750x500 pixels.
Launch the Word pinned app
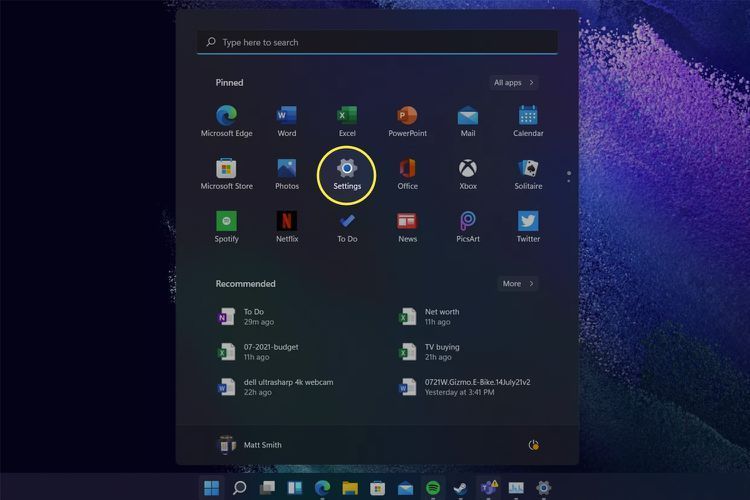pyautogui.click(x=287, y=116)
